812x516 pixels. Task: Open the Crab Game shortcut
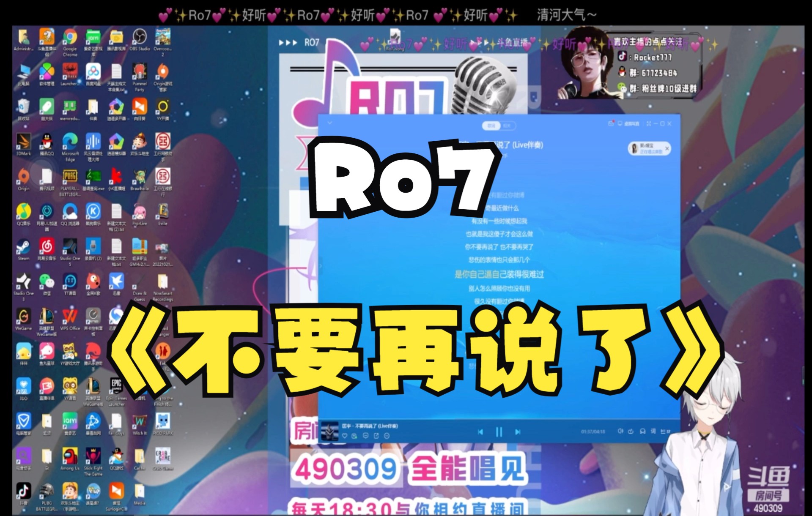click(x=163, y=459)
